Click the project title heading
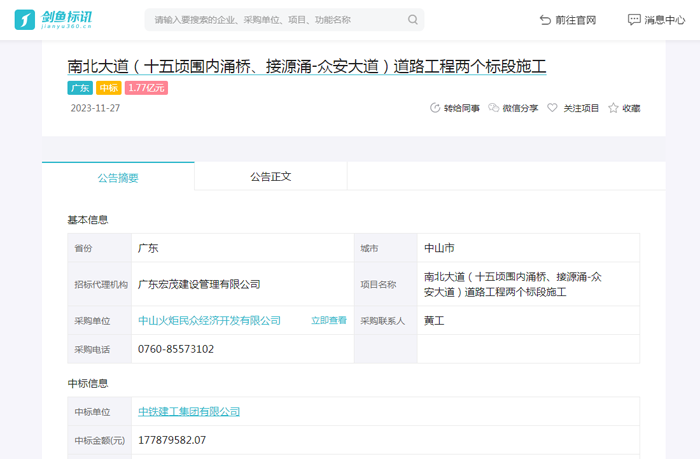The image size is (700, 459). pos(307,67)
